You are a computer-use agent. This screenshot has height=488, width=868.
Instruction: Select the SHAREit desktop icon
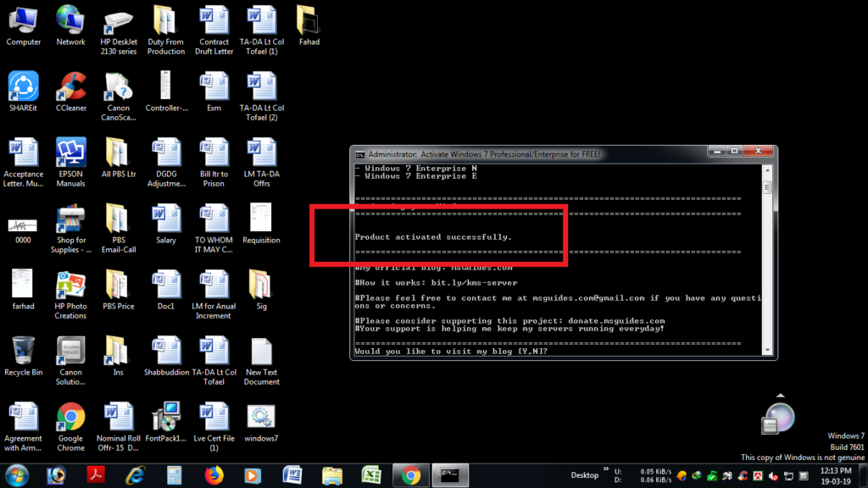[x=23, y=92]
